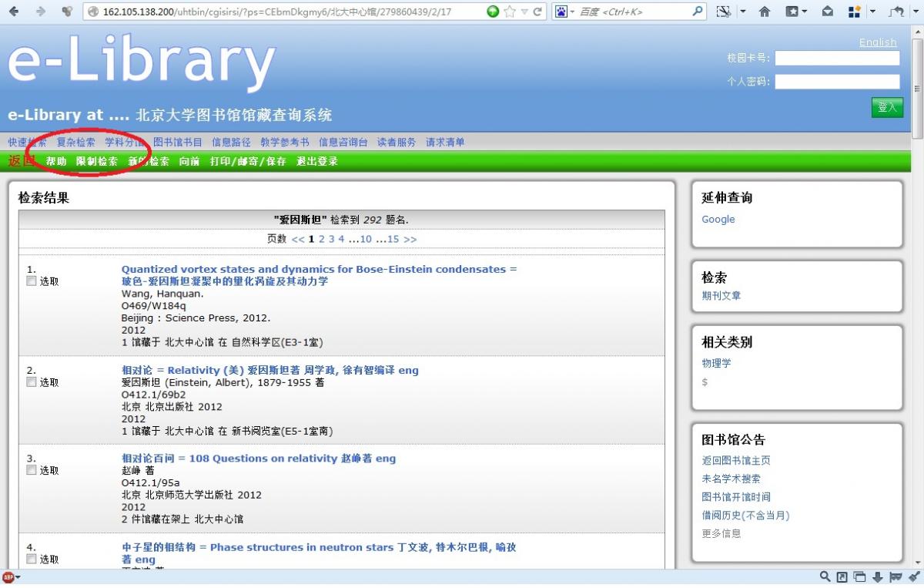
Task: Click the 个人密码 input field
Action: (837, 82)
